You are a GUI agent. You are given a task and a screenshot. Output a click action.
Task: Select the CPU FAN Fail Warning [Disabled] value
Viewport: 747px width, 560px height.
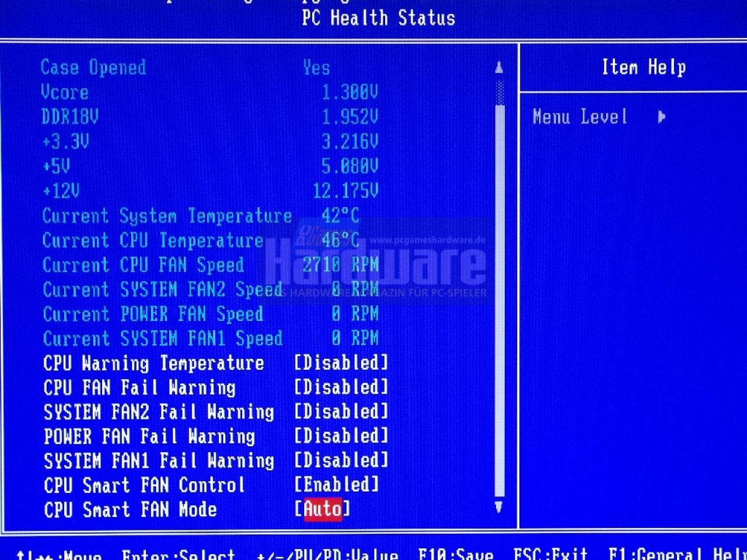click(x=341, y=387)
